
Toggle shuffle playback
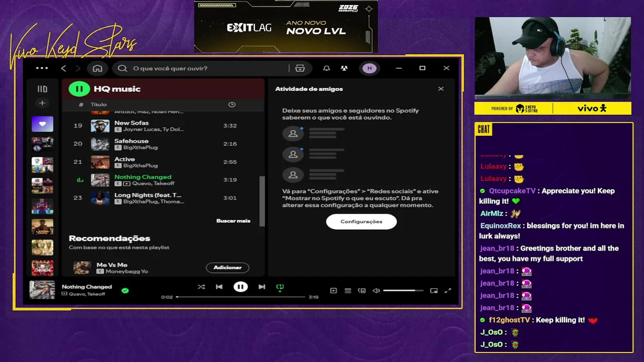coord(201,287)
